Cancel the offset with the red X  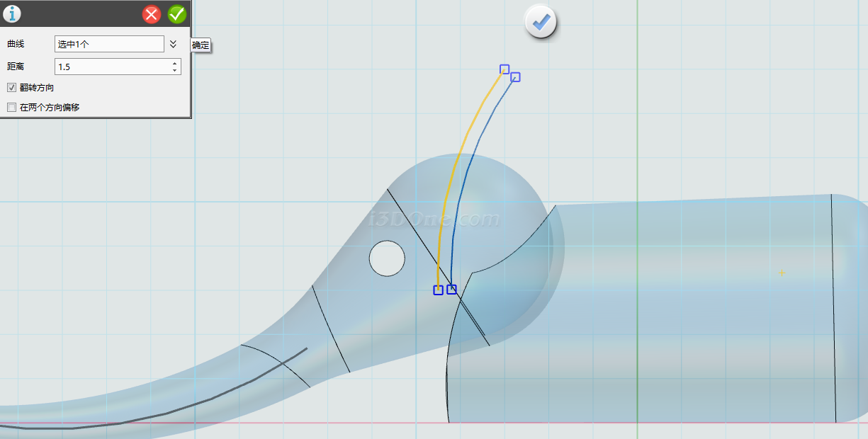(x=152, y=14)
